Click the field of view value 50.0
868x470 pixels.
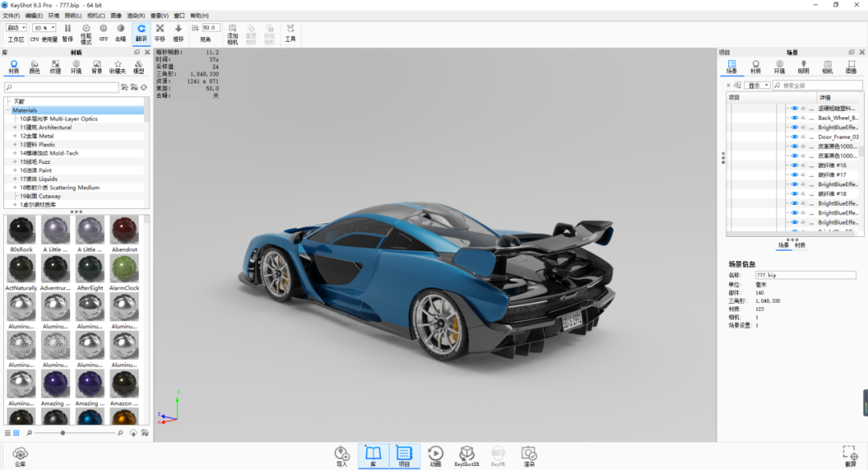pos(211,27)
